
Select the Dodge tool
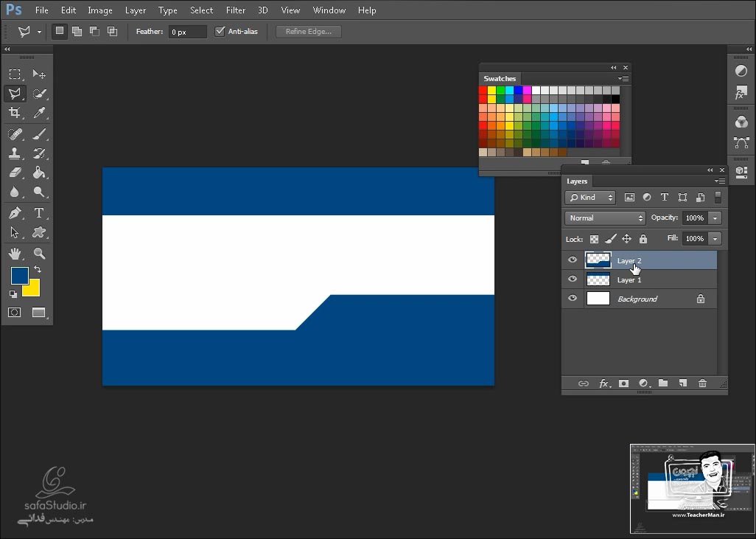pos(38,192)
